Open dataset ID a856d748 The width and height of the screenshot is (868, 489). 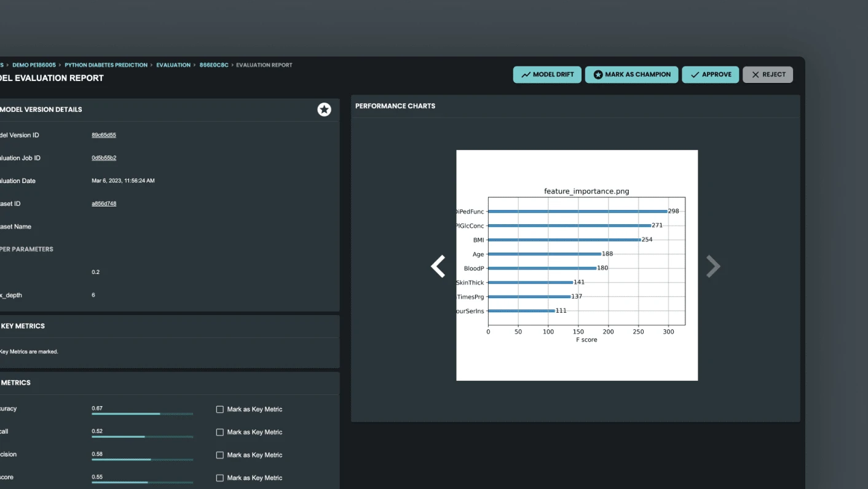pos(104,203)
